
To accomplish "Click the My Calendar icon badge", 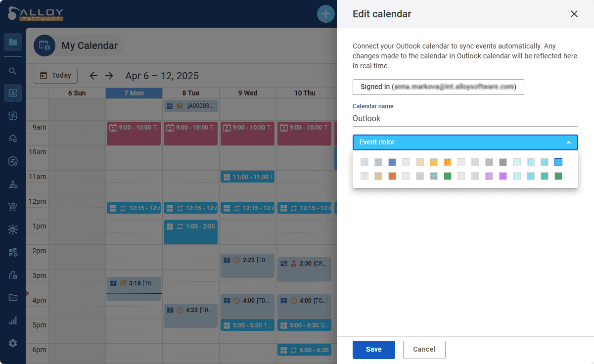I will pos(45,45).
